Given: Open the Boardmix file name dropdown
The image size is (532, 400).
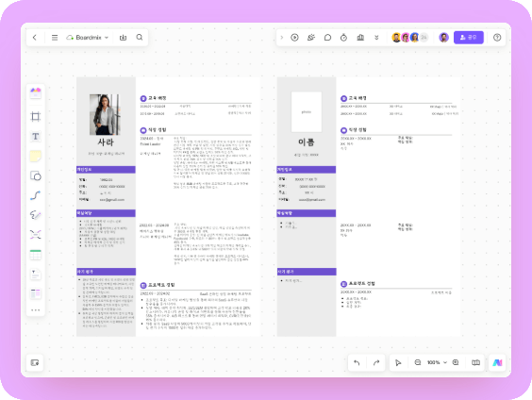Looking at the screenshot, I should [88, 38].
